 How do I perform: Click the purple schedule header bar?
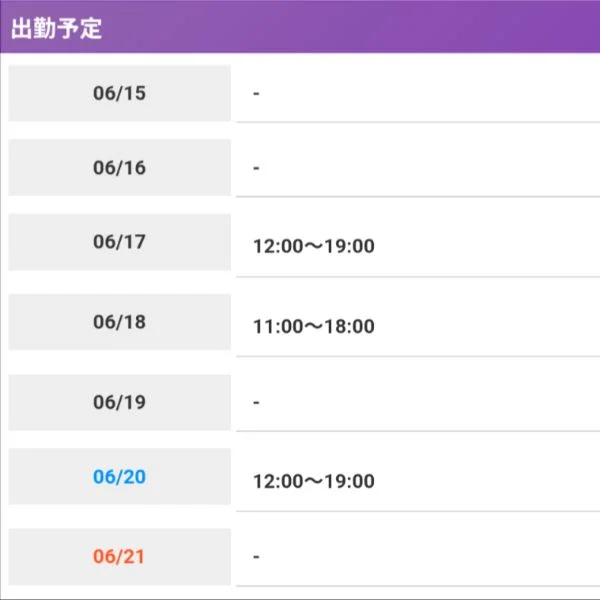pos(300,26)
